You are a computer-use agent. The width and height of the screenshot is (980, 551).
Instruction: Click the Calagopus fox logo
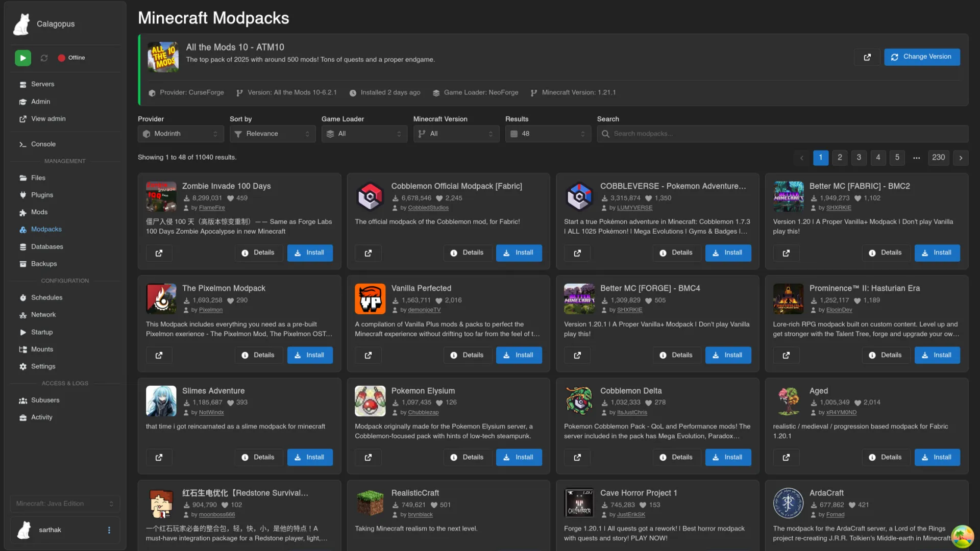tap(21, 24)
